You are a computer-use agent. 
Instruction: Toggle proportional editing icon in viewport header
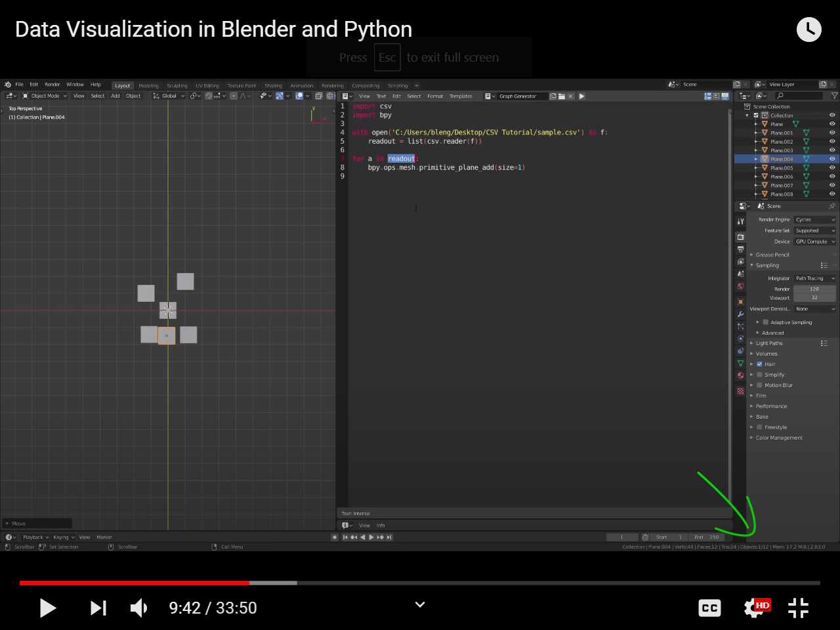pos(234,96)
